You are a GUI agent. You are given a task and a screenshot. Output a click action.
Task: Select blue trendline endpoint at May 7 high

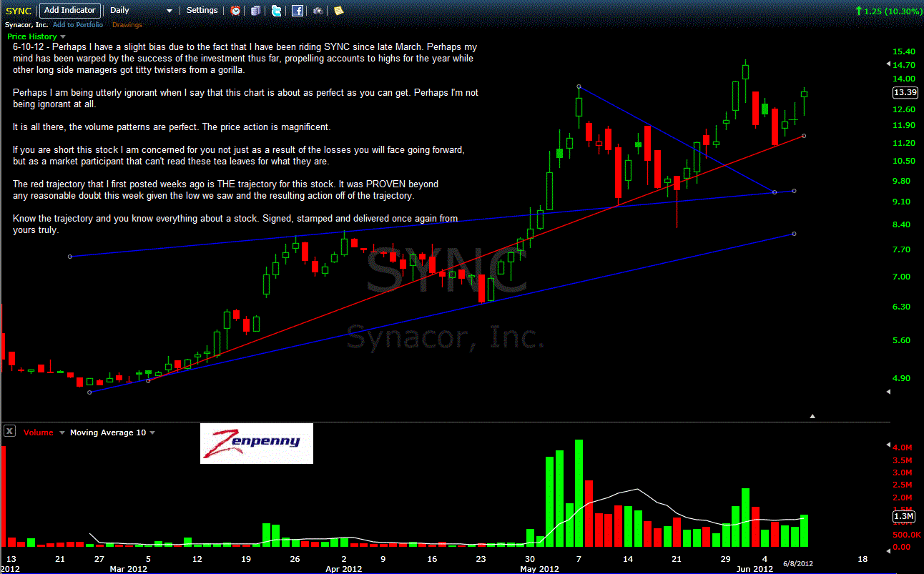tap(579, 86)
